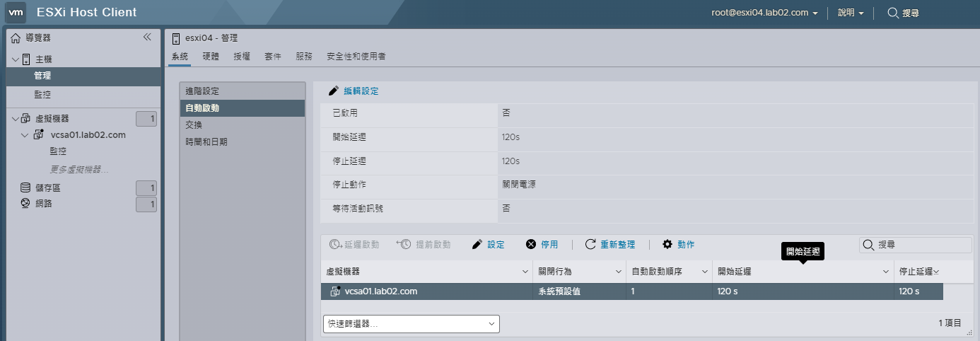This screenshot has width=980, height=341.
Task: Open the 說明 help dropdown
Action: click(x=851, y=13)
